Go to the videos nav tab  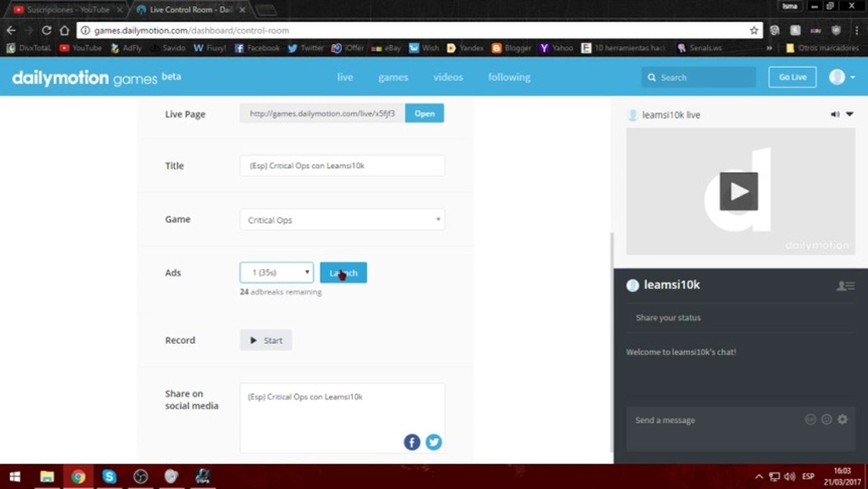click(448, 77)
